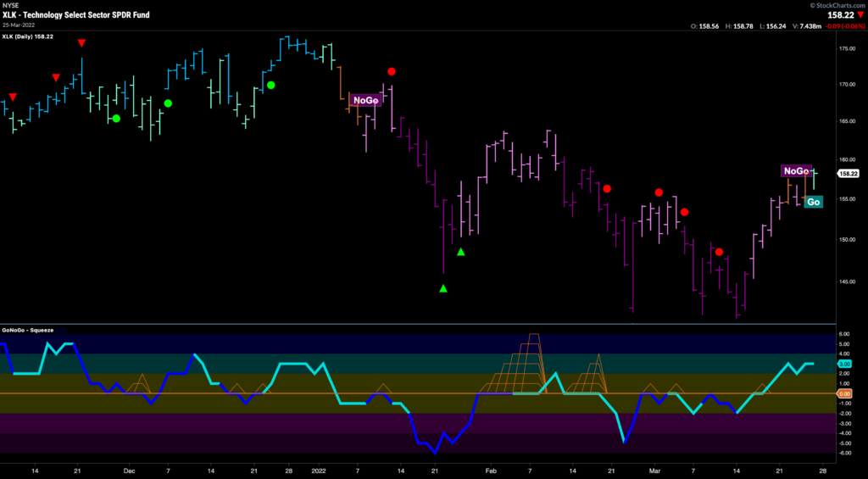Click the NYSE exchange label
This screenshot has height=479, width=868.
tap(10, 6)
